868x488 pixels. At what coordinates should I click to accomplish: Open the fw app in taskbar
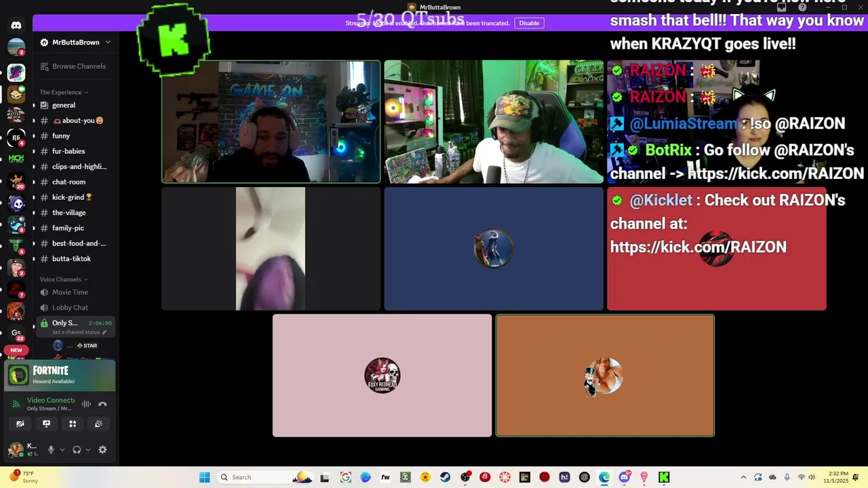coord(385,477)
